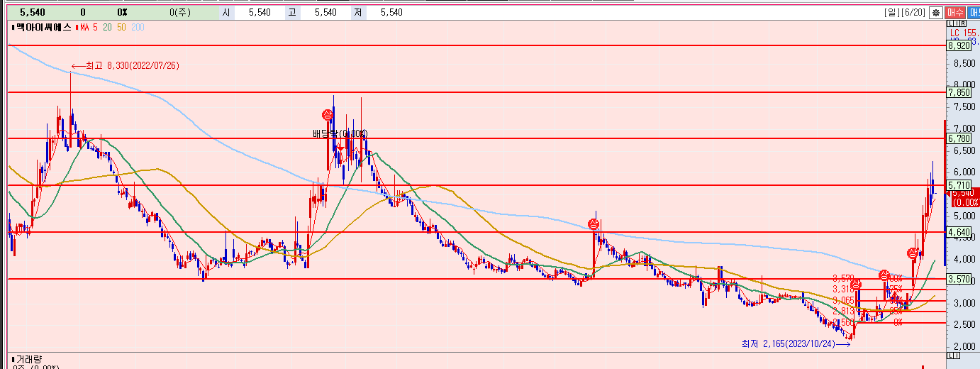Open chart settings gear icon
This screenshot has width=980, height=369.
tap(936, 12)
